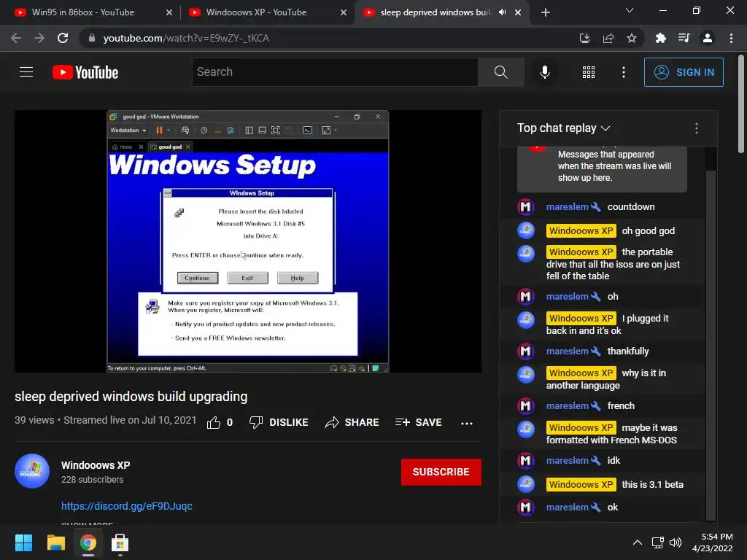Open File Explorer from taskbar

(55, 542)
